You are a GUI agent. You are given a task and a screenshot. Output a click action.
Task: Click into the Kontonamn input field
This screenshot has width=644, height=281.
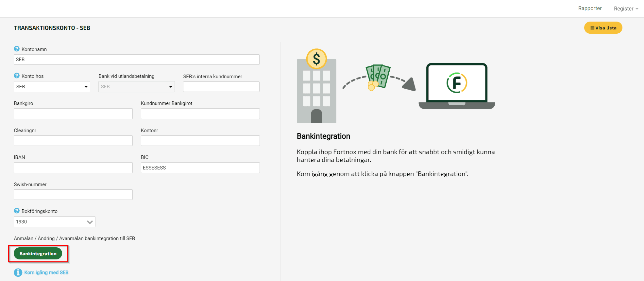click(137, 60)
